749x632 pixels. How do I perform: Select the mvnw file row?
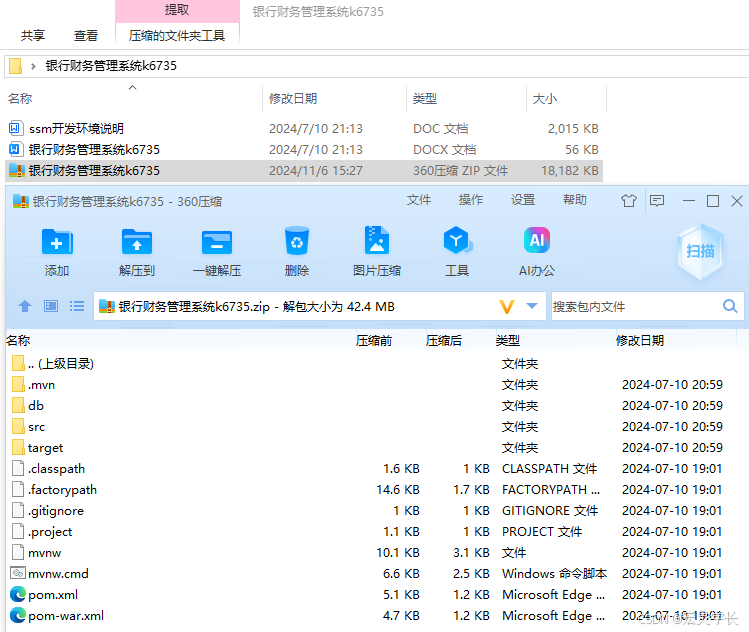point(44,553)
